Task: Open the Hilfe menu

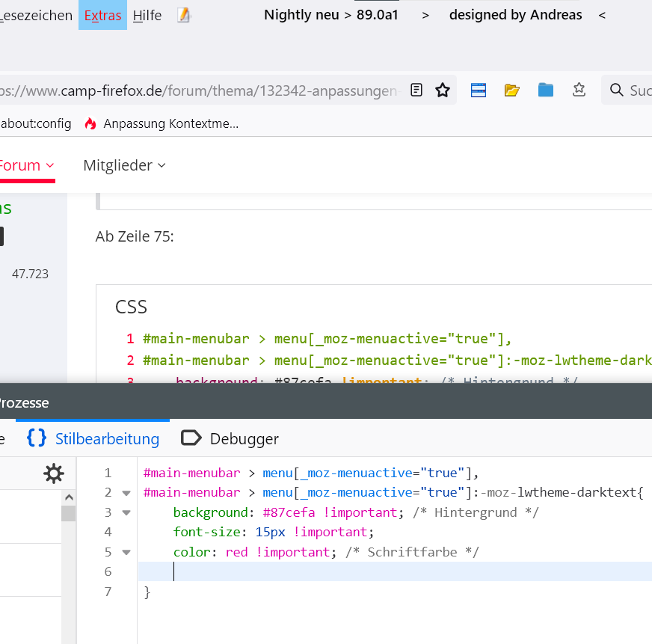Action: [x=147, y=15]
